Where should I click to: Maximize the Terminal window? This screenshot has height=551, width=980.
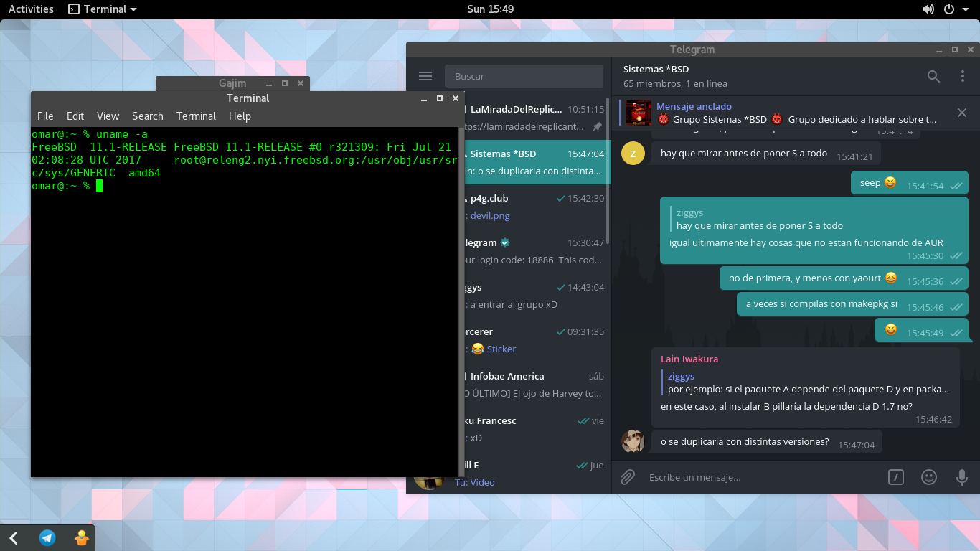[x=440, y=98]
